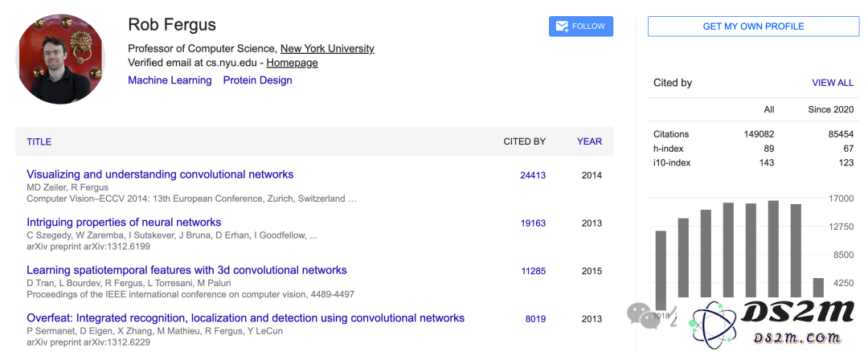Click the IEEE computer vision proceedings venue text
The image size is (868, 352).
[190, 294]
